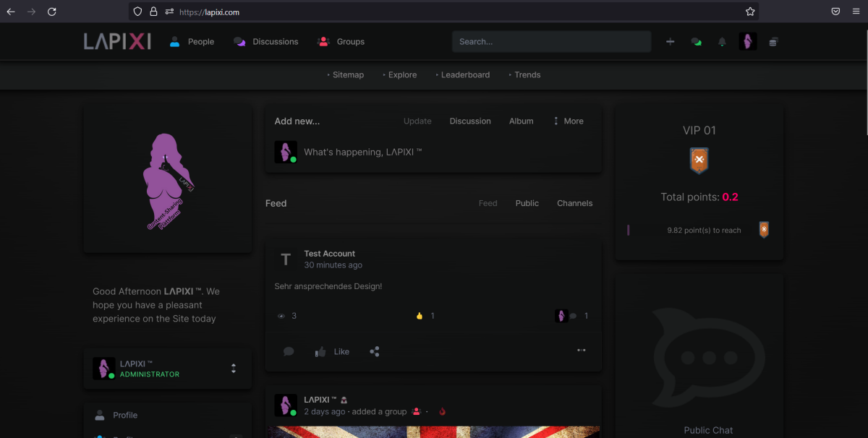Open Discussions in the top navigation

click(266, 42)
